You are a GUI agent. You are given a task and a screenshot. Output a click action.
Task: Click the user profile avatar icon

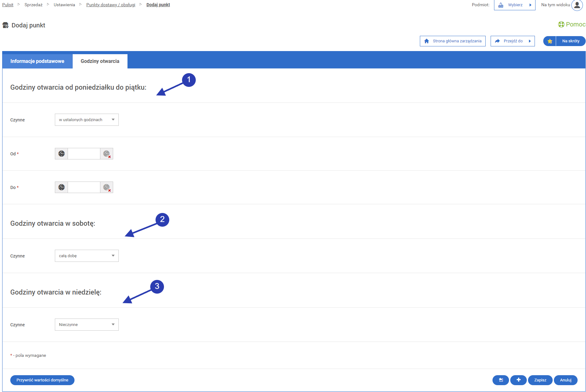[577, 5]
